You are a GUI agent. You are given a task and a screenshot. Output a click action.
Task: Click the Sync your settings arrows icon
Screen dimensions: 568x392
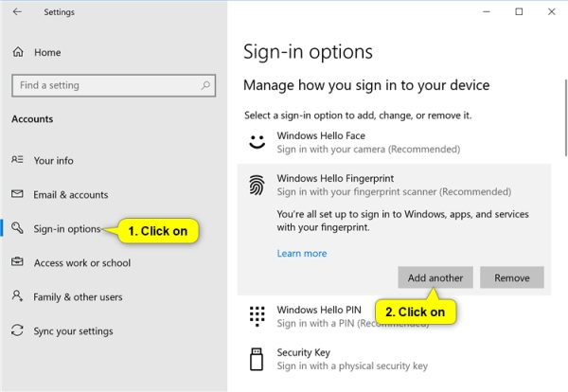pos(17,330)
